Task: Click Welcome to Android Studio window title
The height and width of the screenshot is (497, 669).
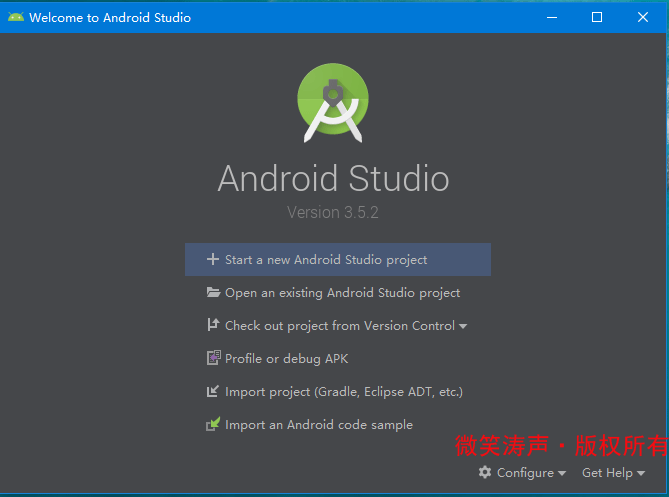Action: (x=110, y=17)
